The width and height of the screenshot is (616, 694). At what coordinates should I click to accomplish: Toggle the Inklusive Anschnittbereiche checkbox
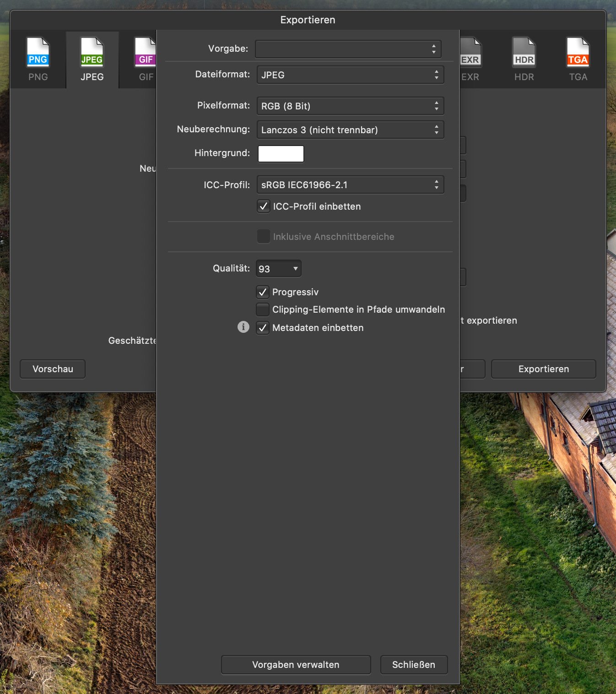click(264, 236)
